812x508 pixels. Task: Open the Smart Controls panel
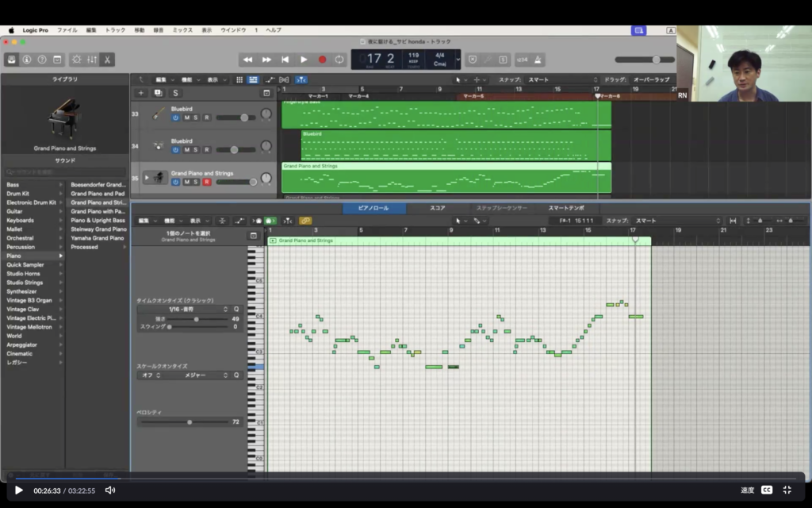(76, 60)
